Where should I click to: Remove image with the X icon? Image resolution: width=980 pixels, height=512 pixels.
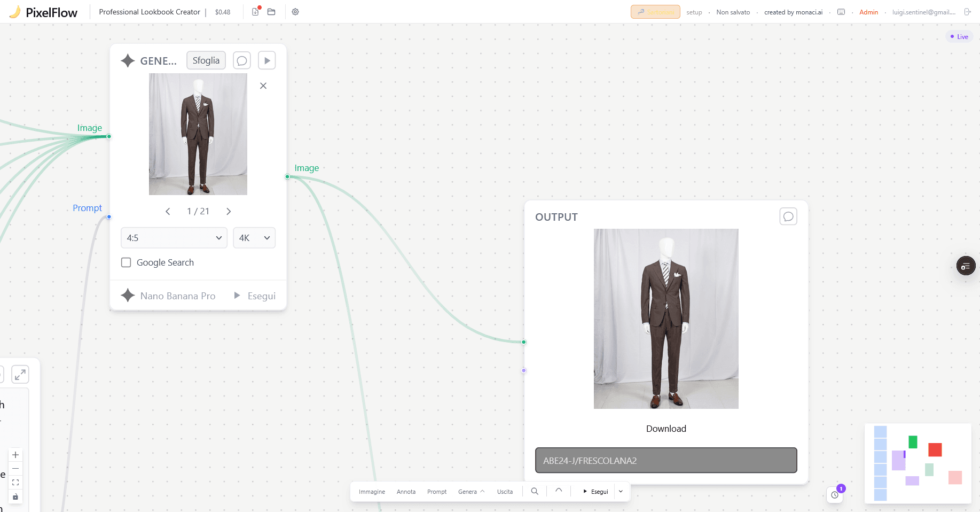point(263,86)
